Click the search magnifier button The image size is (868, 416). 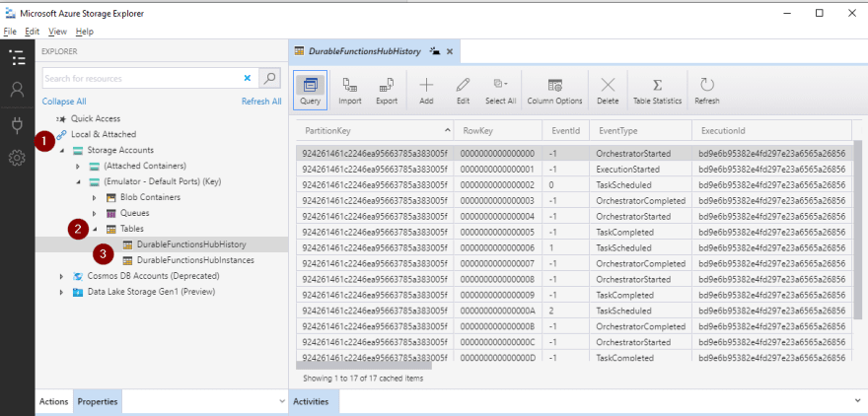[x=269, y=78]
